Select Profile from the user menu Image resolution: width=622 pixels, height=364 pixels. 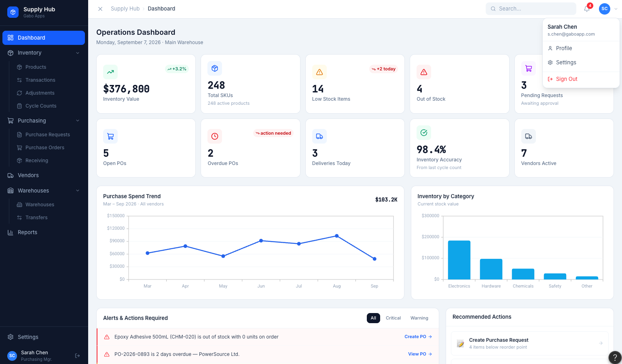(581, 48)
